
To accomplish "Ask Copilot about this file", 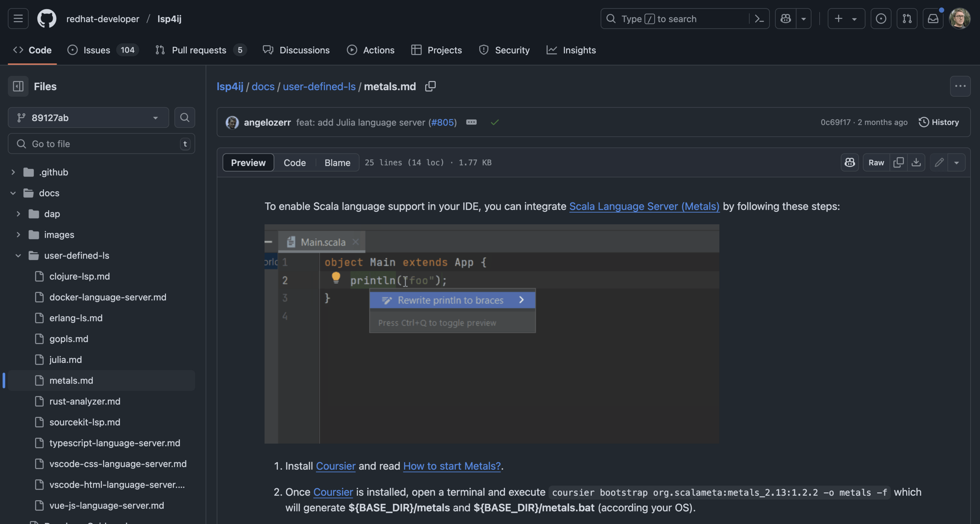I will pos(849,162).
